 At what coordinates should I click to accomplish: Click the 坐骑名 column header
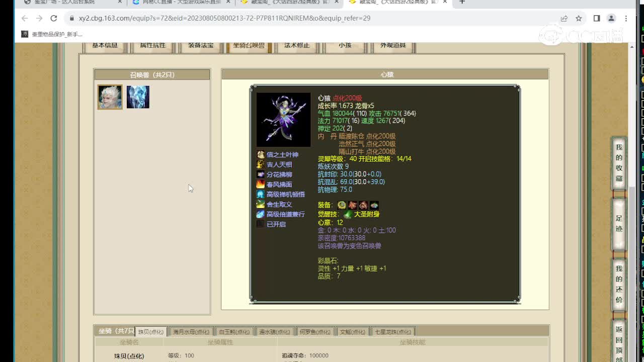129,342
